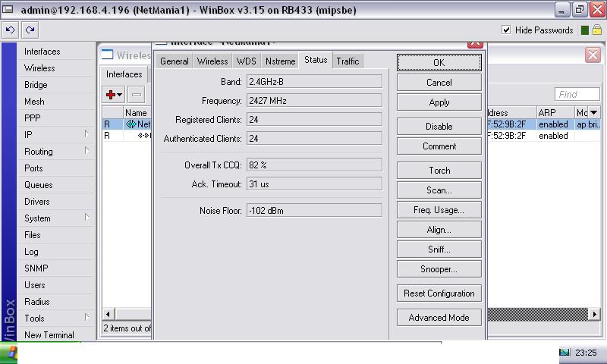Expand the IP submenu arrow
This screenshot has width=607, height=364.
86,134
